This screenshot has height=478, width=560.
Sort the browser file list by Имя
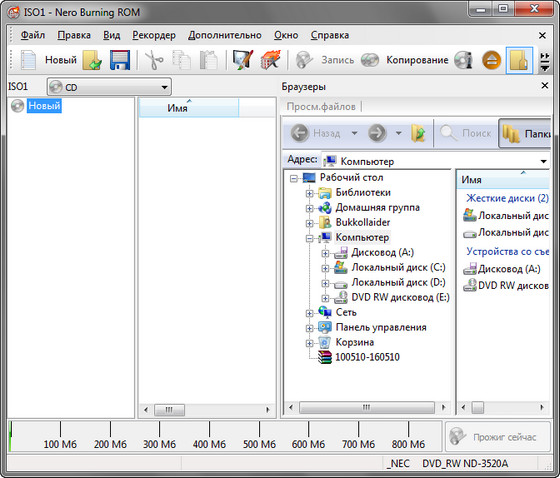[x=504, y=180]
